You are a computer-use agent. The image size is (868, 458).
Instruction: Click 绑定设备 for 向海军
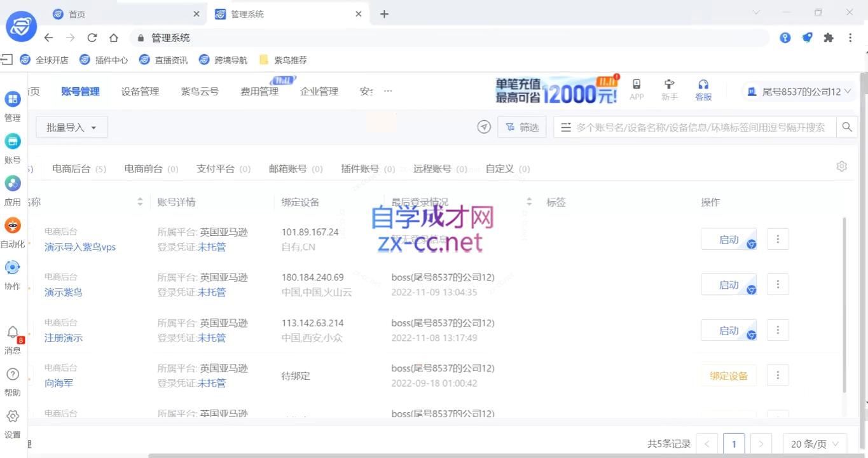pyautogui.click(x=729, y=375)
